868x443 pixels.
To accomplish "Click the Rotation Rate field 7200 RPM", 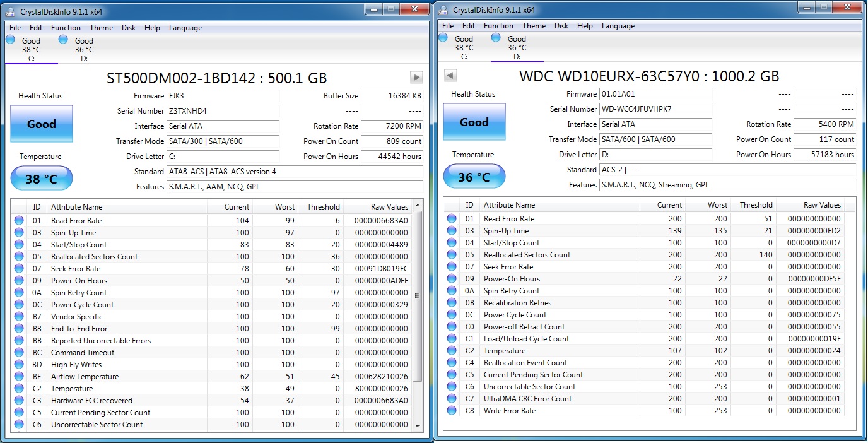I will click(392, 126).
